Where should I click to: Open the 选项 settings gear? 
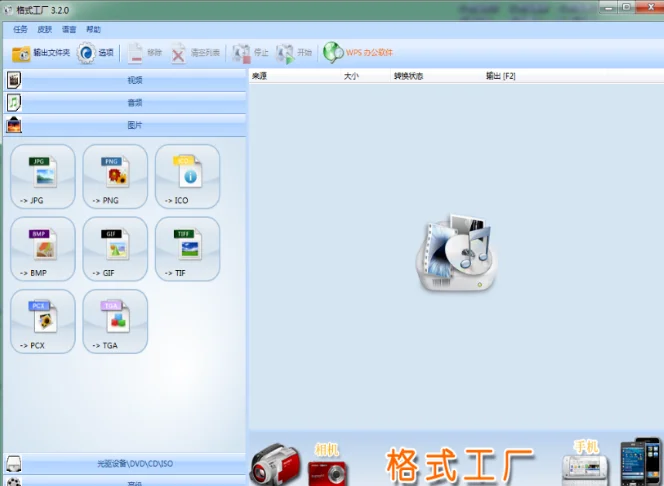(95, 53)
